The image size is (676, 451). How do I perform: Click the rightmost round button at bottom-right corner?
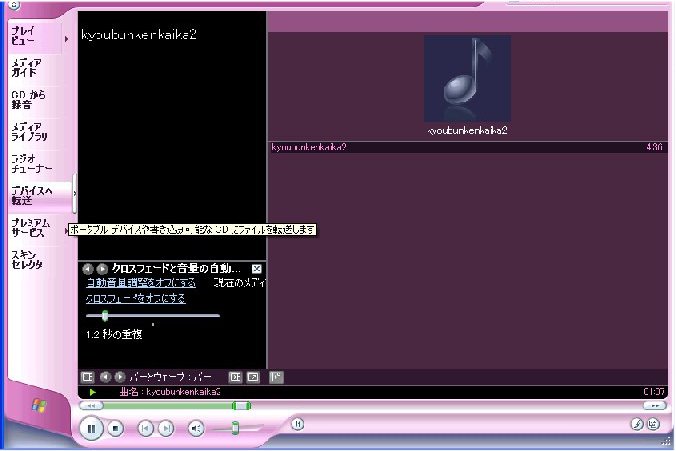(x=653, y=424)
